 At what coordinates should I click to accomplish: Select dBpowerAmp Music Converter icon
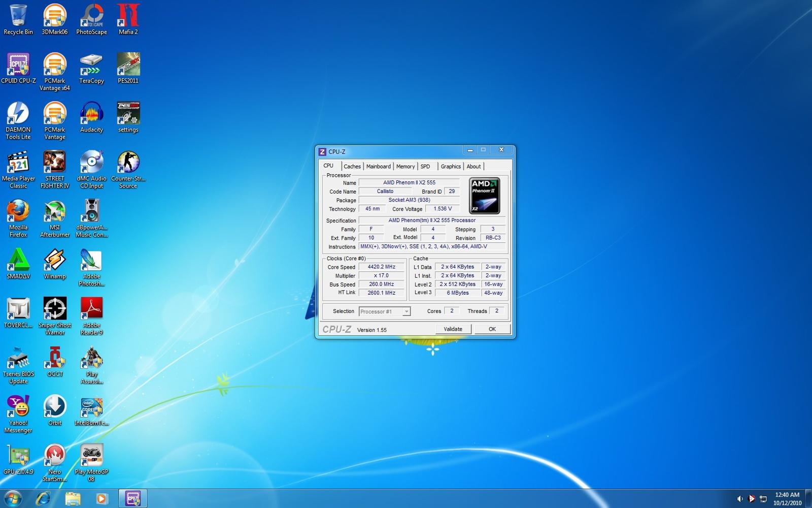[x=91, y=218]
